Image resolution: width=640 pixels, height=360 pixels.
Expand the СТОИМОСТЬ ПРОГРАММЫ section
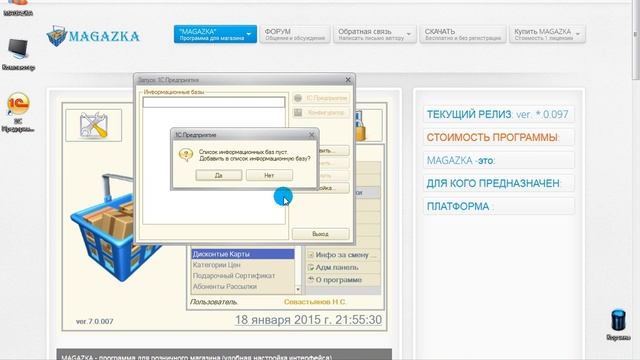tap(498, 137)
